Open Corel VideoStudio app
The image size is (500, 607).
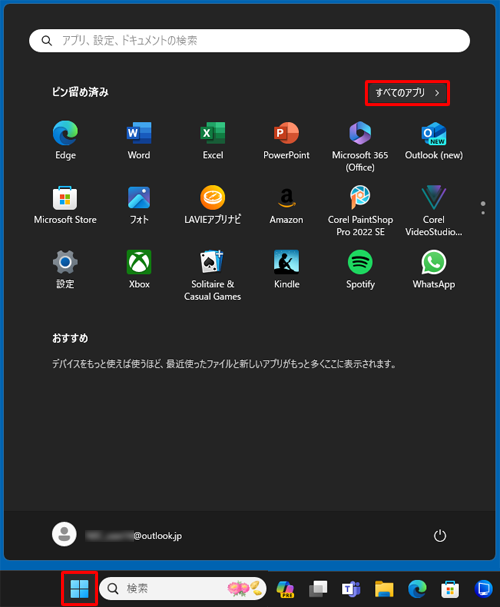coord(433,211)
